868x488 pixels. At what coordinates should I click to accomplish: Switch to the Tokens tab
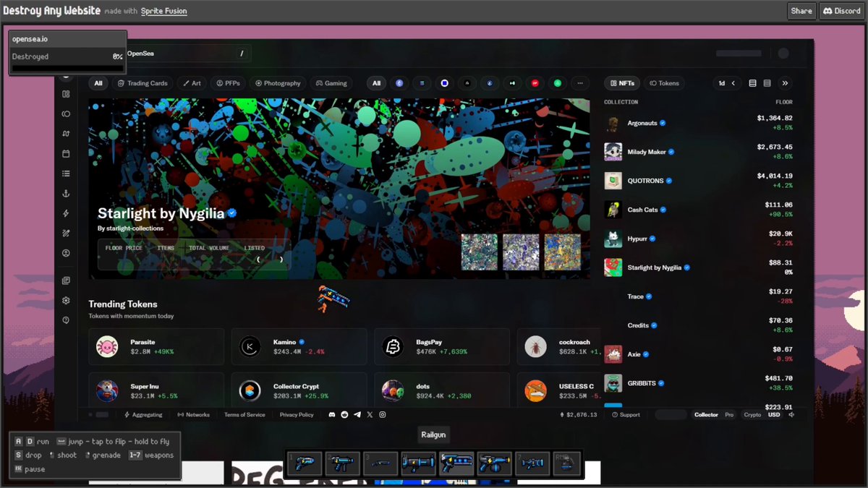click(665, 83)
